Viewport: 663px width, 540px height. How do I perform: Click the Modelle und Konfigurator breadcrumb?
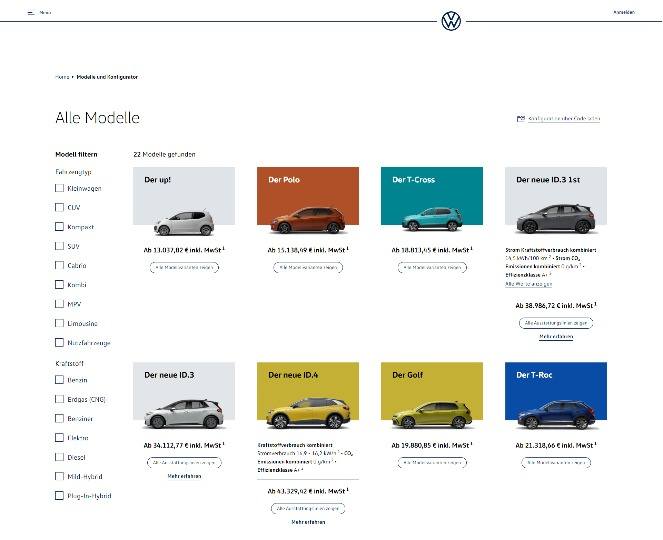(x=107, y=77)
